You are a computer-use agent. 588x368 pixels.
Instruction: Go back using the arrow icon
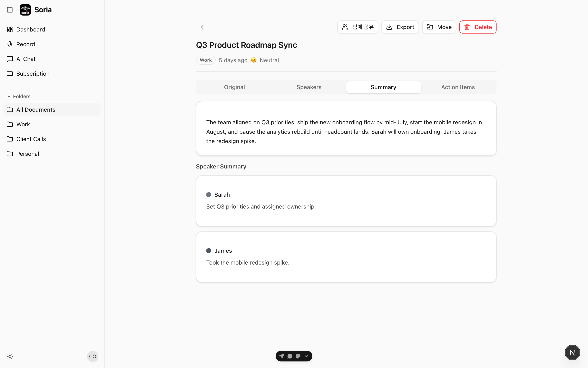tap(203, 27)
